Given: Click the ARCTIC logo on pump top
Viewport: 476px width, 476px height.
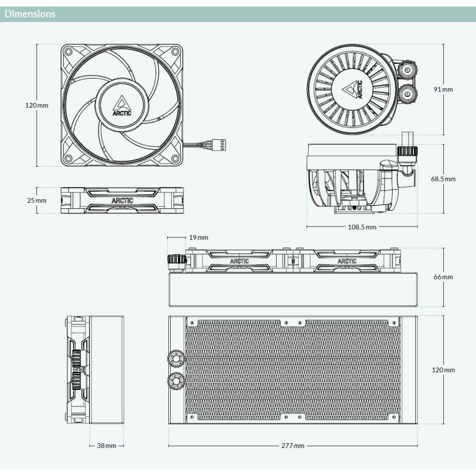Looking at the screenshot, I should pyautogui.click(x=353, y=89).
